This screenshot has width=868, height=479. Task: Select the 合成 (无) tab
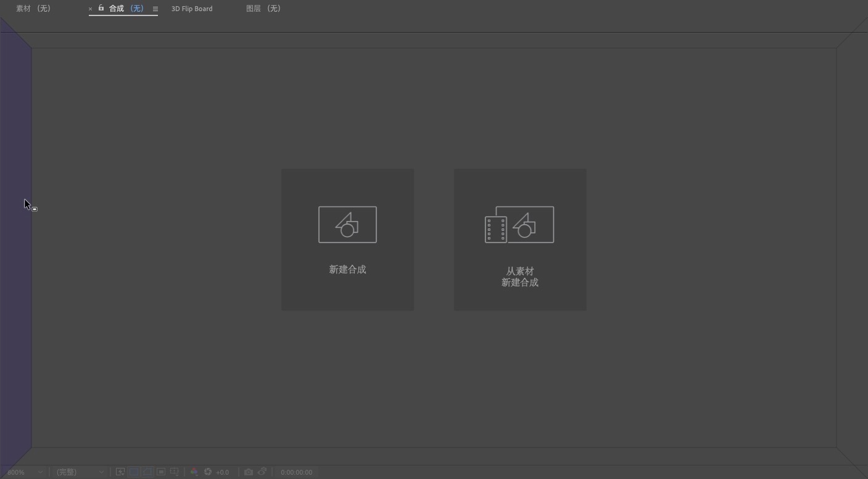(x=126, y=9)
